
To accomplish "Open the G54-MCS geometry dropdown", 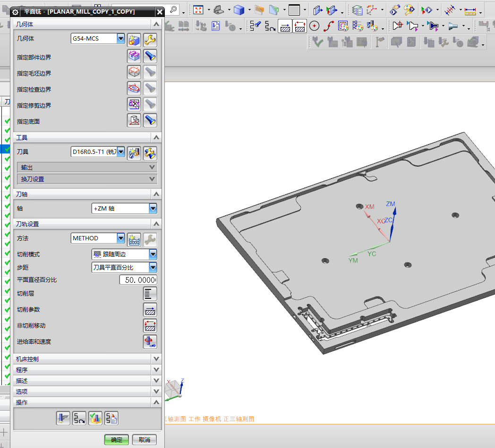I will (120, 39).
